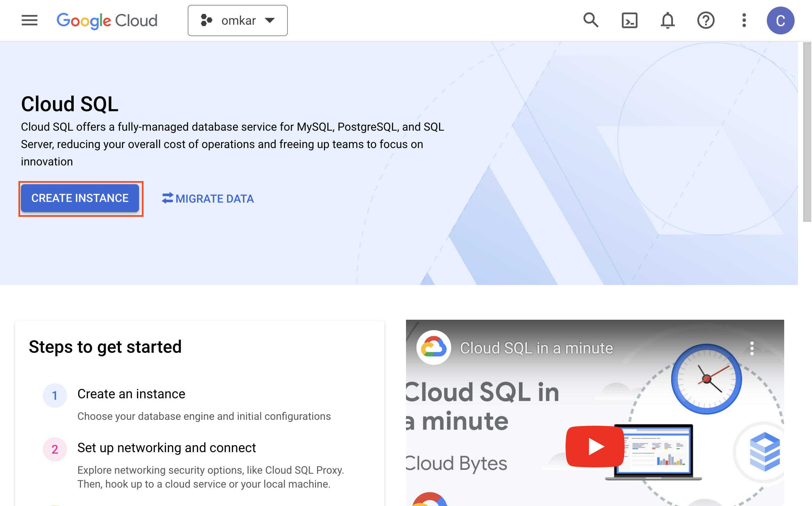The height and width of the screenshot is (506, 812).
Task: Click text 'Explore networking security options'
Action: click(x=161, y=470)
